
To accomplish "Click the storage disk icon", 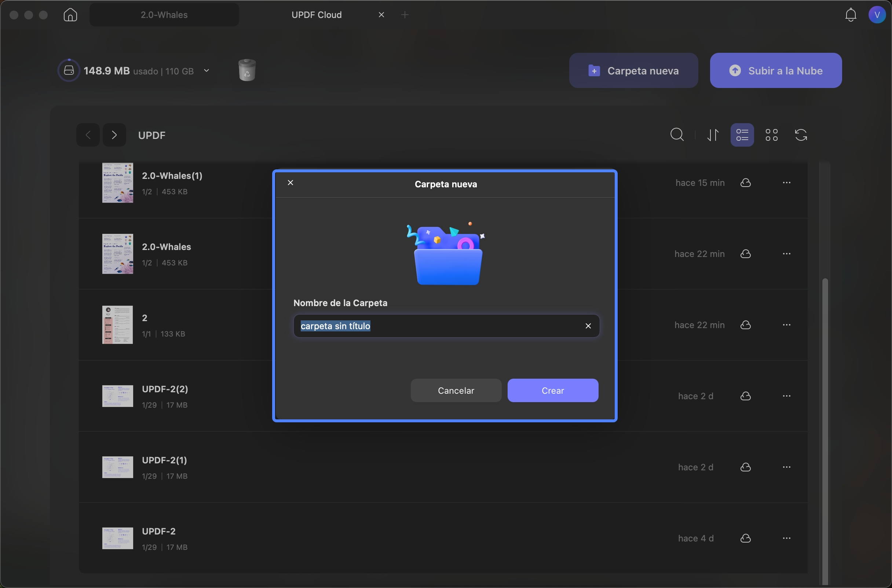I will tap(69, 70).
